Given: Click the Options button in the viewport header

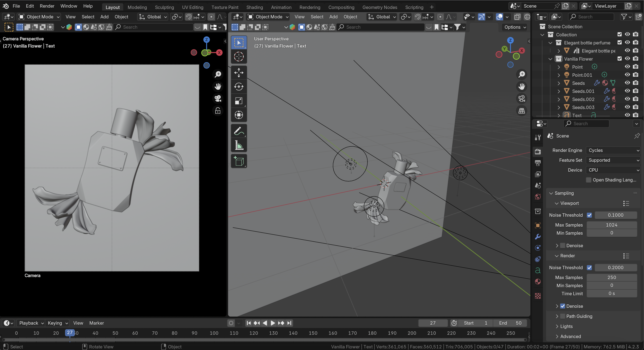Looking at the screenshot, I should tap(514, 27).
